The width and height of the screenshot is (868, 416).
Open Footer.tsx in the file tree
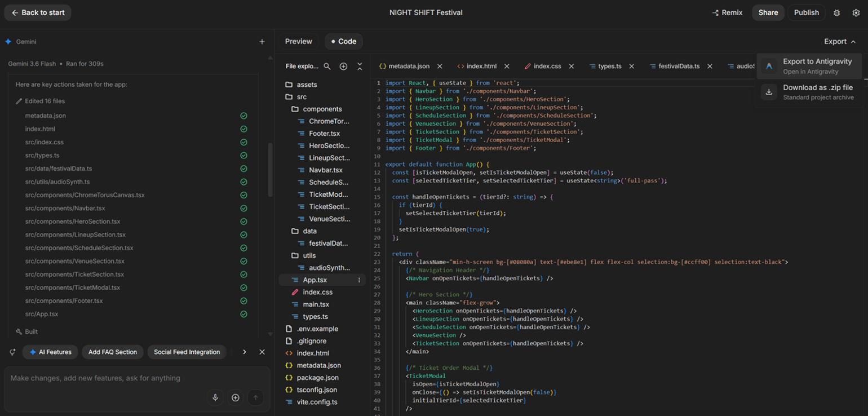(322, 134)
